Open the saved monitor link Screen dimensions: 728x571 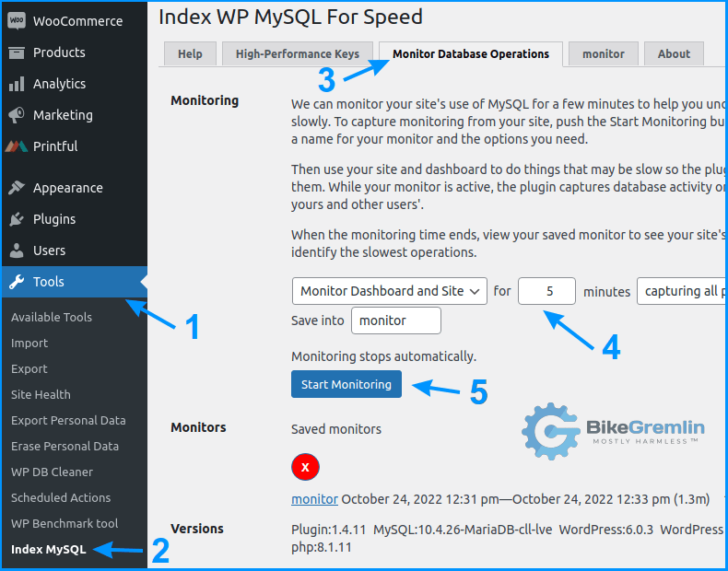[x=314, y=499]
